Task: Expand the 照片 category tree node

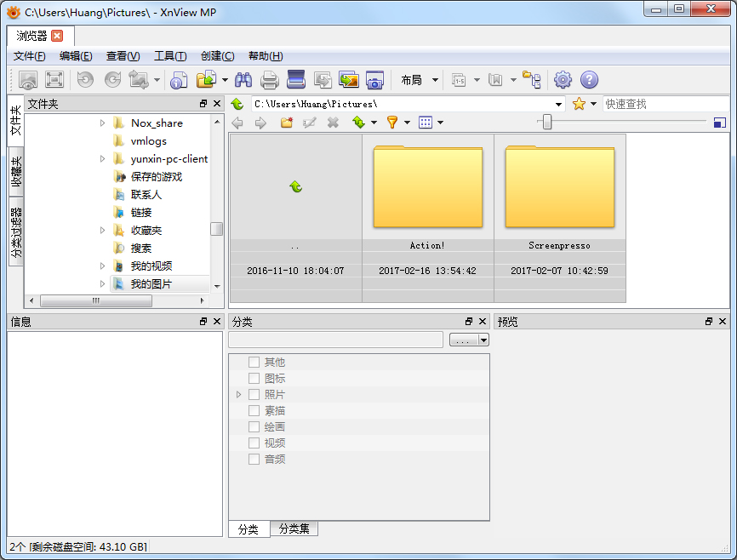Action: click(x=239, y=395)
